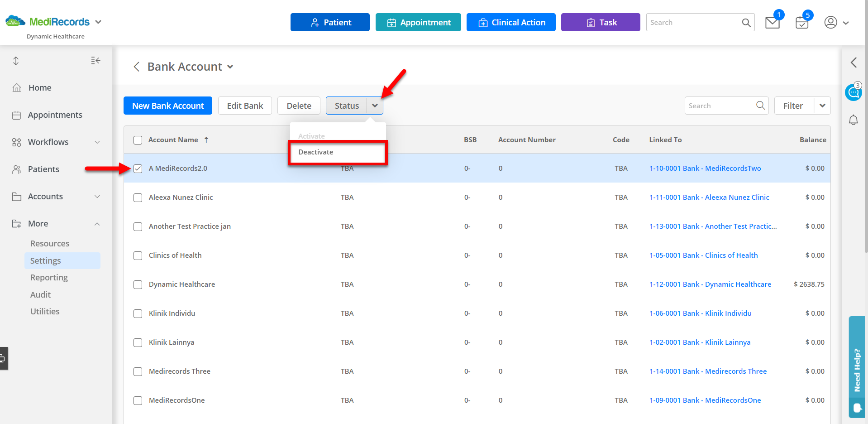
Task: Open 1-12-0001 Bank - Dynamic Healthcare link
Action: 710,284
